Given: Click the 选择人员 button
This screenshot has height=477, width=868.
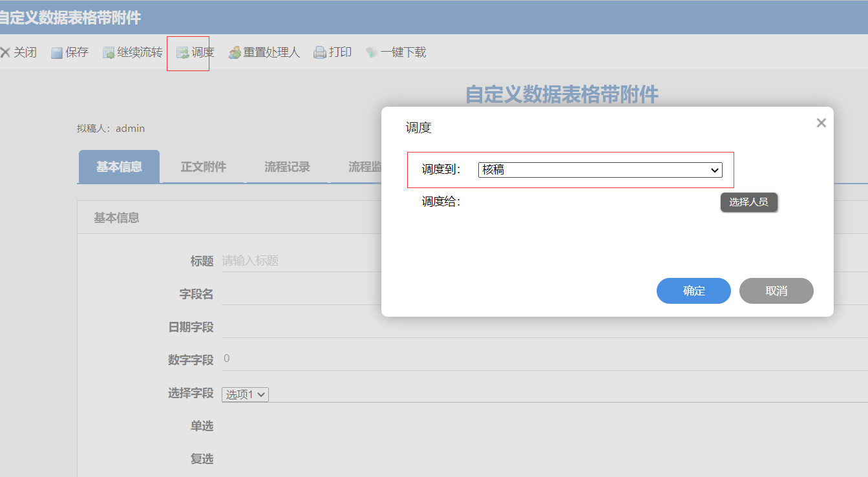Looking at the screenshot, I should 748,202.
